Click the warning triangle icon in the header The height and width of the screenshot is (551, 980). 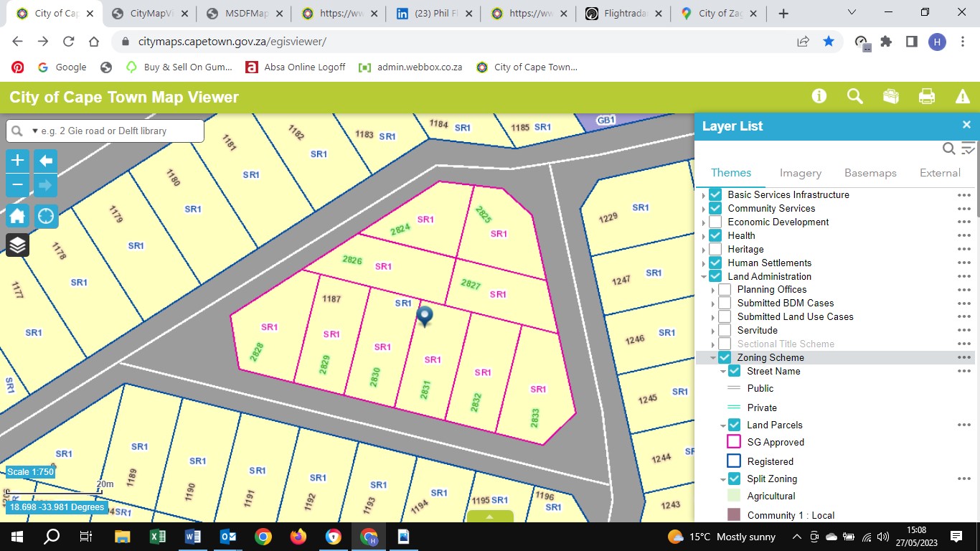click(x=962, y=96)
